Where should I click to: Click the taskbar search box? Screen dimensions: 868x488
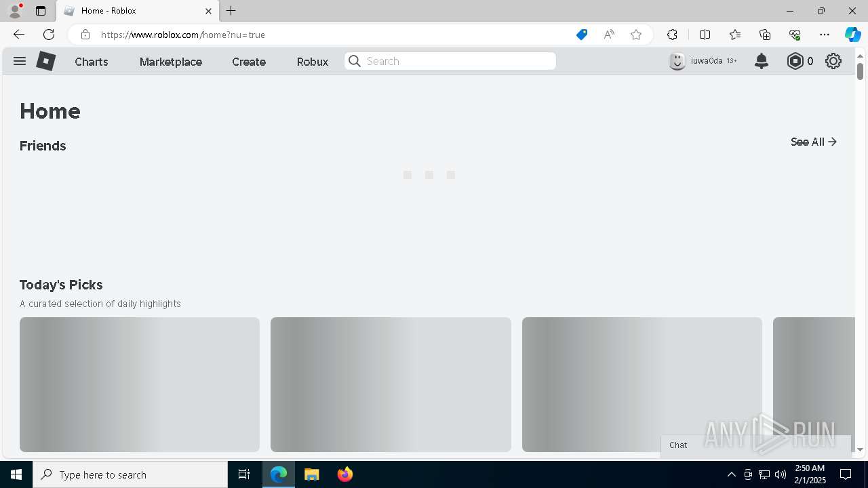pos(130,474)
